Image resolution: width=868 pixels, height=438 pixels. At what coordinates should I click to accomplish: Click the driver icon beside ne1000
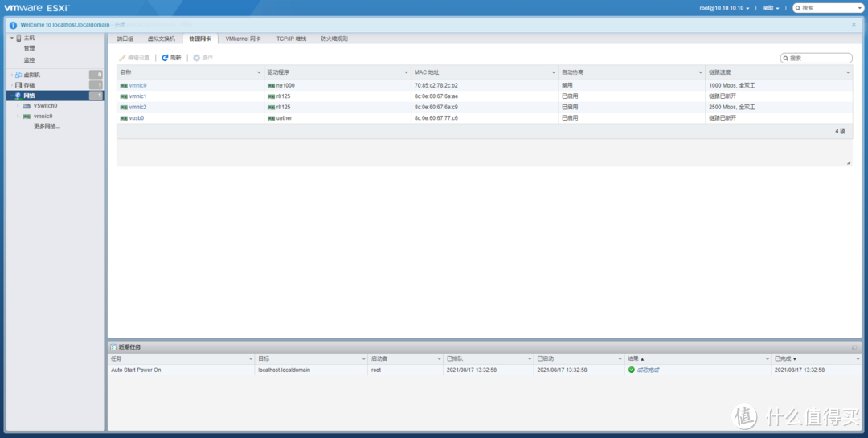click(272, 86)
